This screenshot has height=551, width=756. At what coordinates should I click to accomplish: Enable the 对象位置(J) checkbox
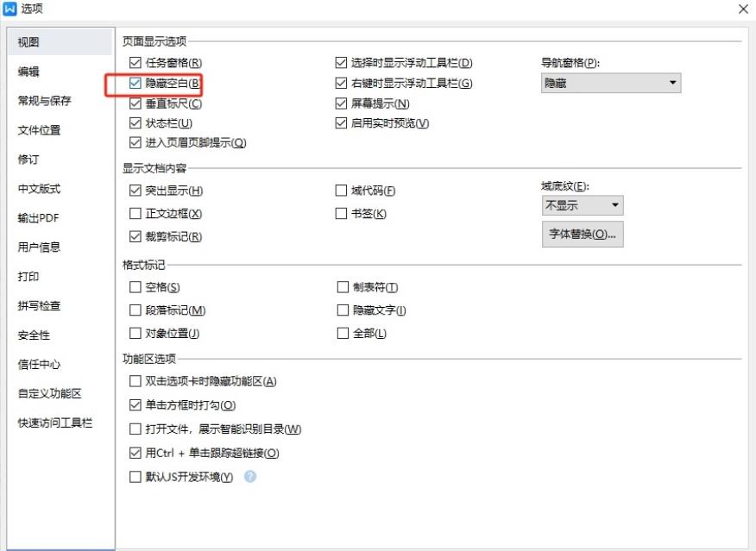tap(135, 334)
